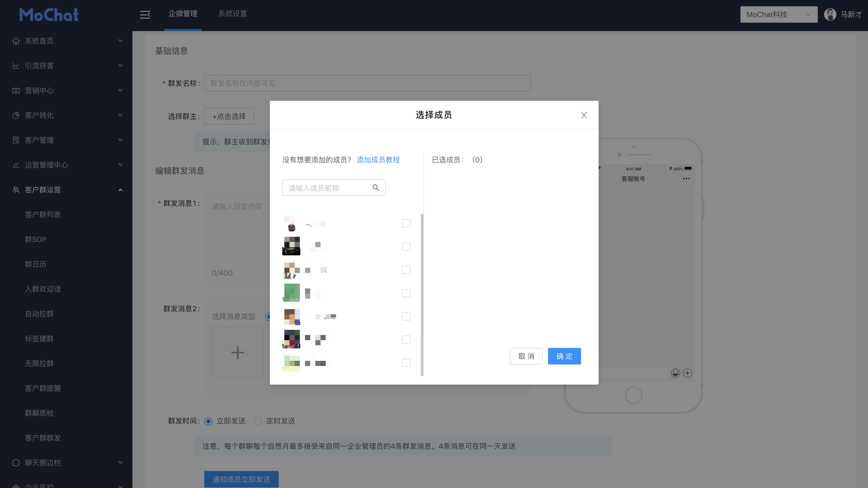Collapse the 客户群运营 menu chevron
The height and width of the screenshot is (488, 868).
pos(120,190)
